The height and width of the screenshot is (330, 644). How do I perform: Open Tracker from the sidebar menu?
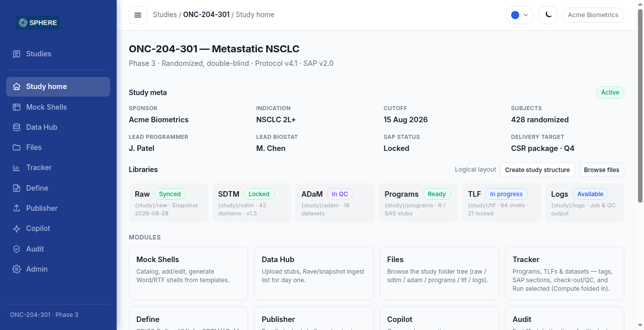tap(58, 168)
